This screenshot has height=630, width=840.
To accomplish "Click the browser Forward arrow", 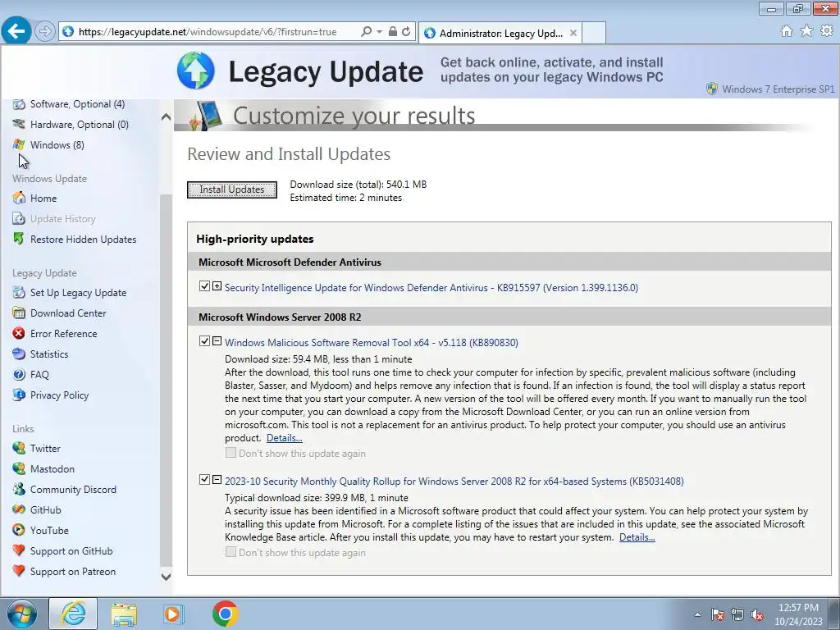I will coord(45,32).
